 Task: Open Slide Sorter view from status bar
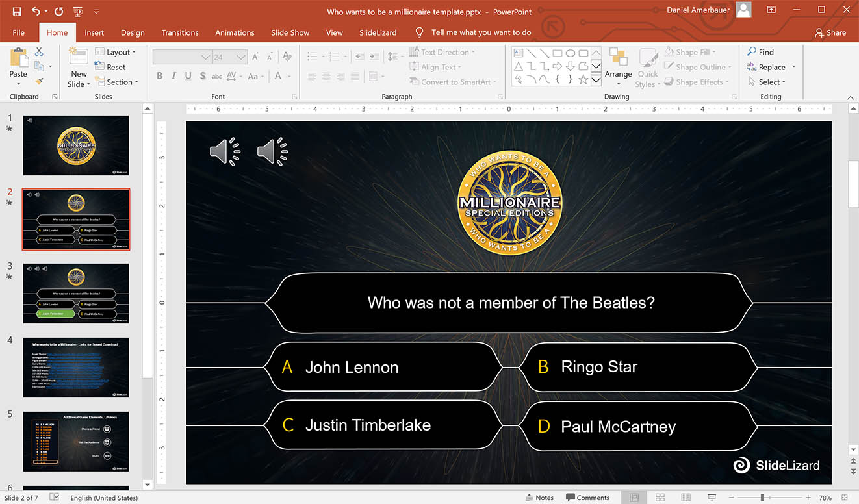pyautogui.click(x=660, y=498)
